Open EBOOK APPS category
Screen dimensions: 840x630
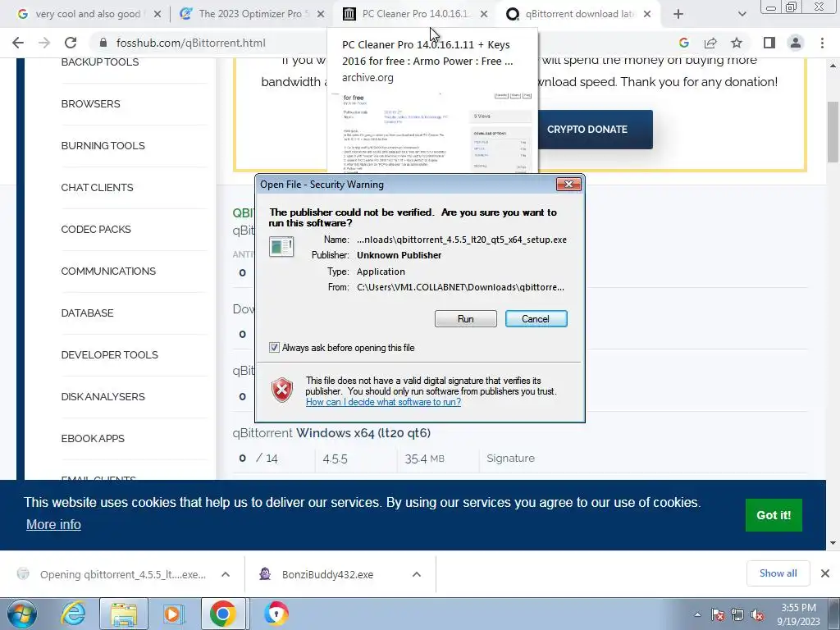(93, 438)
